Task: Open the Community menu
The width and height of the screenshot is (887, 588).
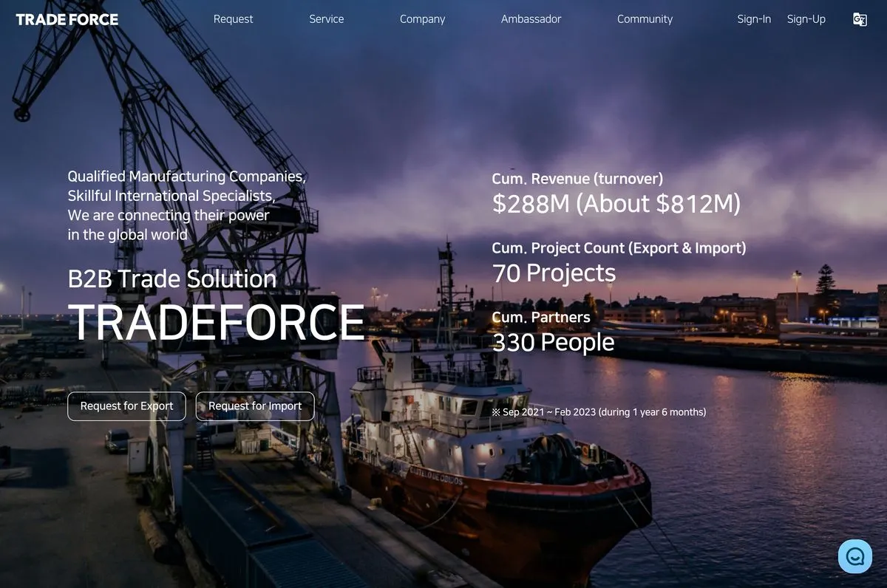Action: pyautogui.click(x=645, y=19)
